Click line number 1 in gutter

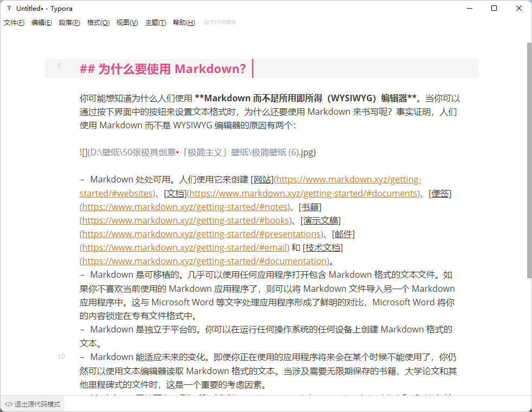(59, 66)
